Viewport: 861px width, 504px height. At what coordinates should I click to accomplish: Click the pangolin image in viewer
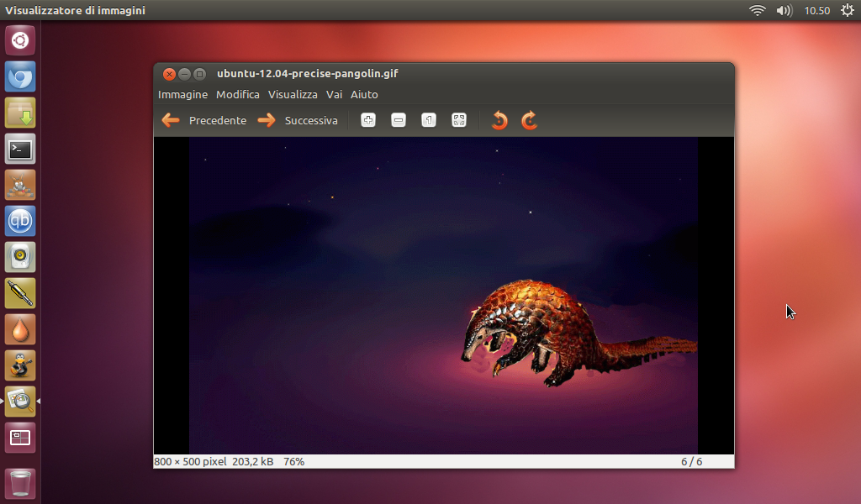click(444, 296)
